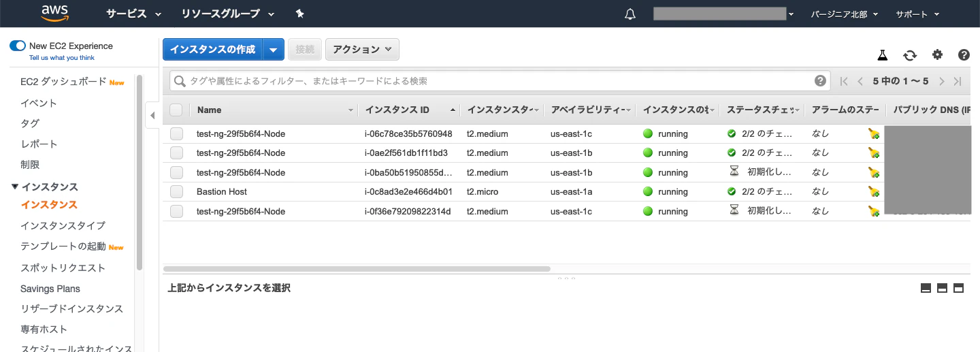Minimize the details pane layout icon
This screenshot has width=980, height=352.
click(926, 288)
